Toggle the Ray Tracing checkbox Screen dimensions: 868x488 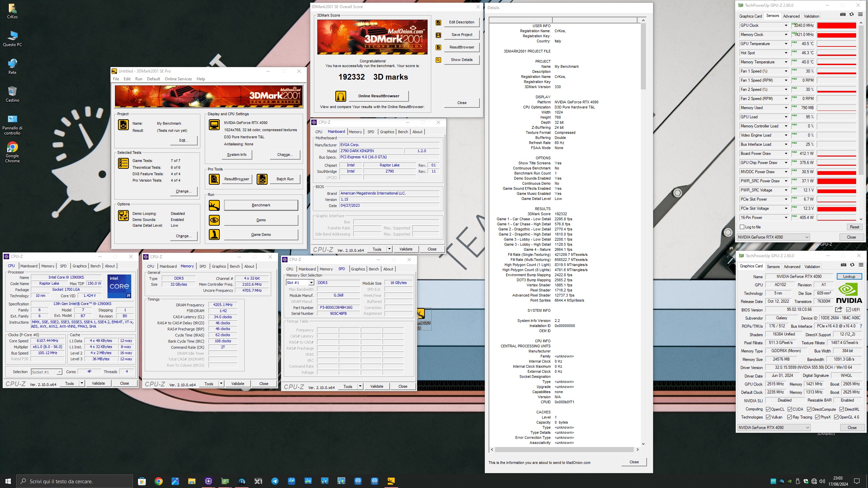790,417
